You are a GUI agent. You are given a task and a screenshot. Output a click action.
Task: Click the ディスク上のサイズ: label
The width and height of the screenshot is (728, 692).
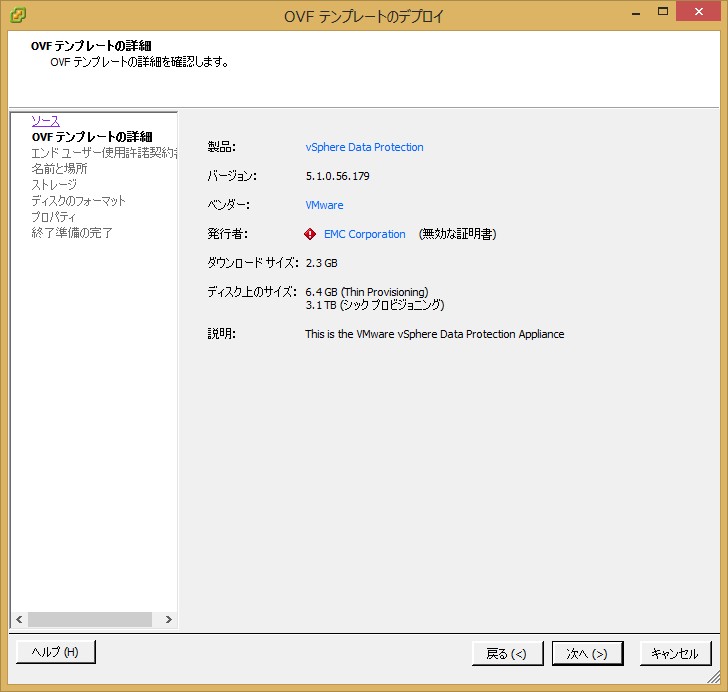pos(252,292)
